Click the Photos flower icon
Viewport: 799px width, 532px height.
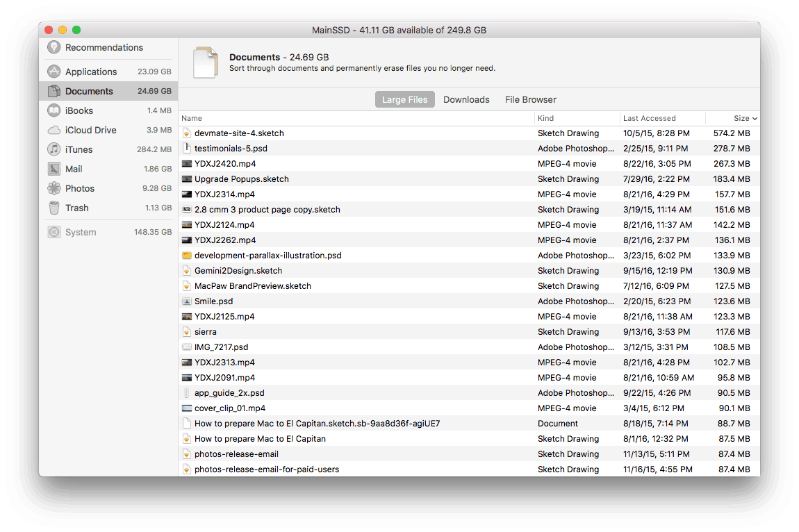pyautogui.click(x=54, y=188)
